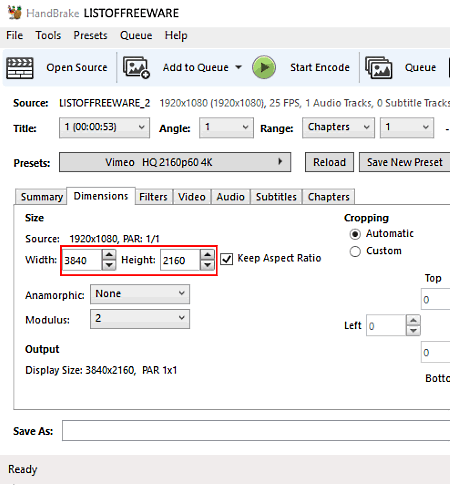Open the Presets menu

[90, 35]
